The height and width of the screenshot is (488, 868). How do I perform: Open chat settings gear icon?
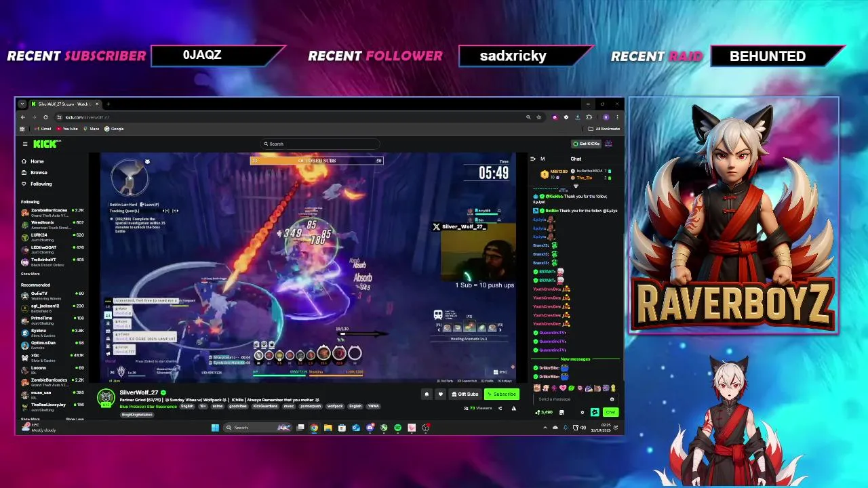[x=583, y=412]
